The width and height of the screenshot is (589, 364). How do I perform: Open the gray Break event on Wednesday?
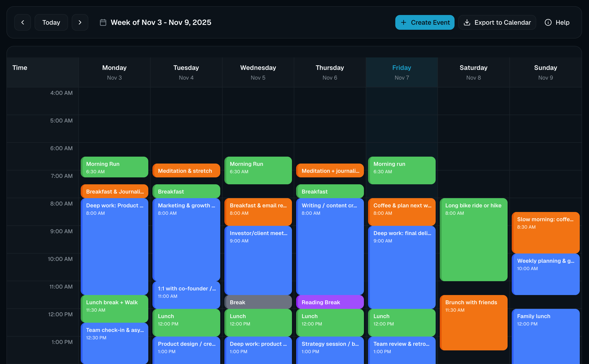(258, 302)
